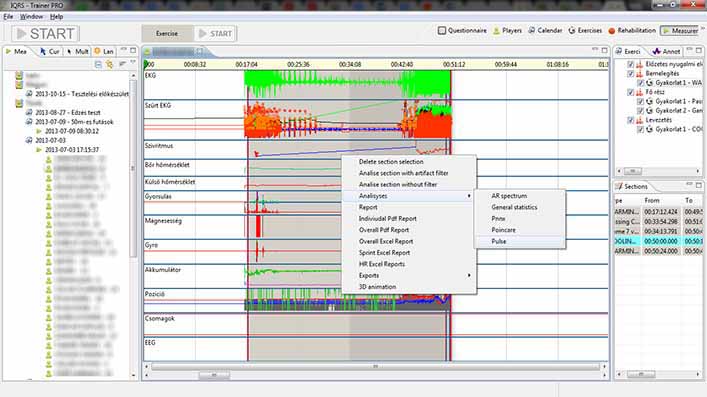Open the Rehabilitation perspective
This screenshot has height=397, width=707.
632,31
